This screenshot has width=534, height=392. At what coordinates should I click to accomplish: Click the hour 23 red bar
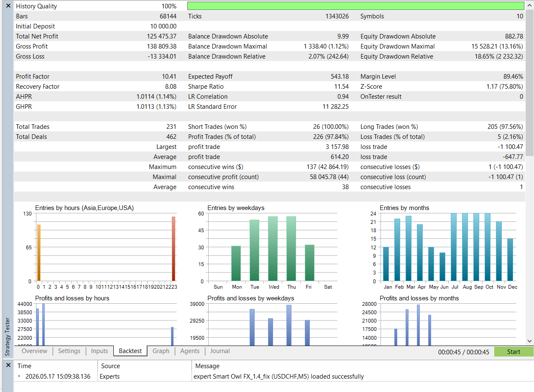pyautogui.click(x=174, y=249)
